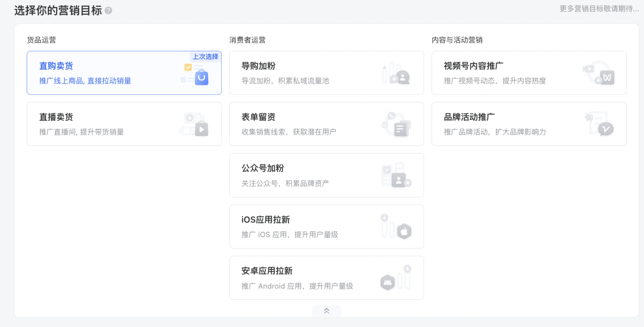This screenshot has width=644, height=327.
Task: Click the profile-plus icon in 公众号加粉
Action: [x=399, y=180]
